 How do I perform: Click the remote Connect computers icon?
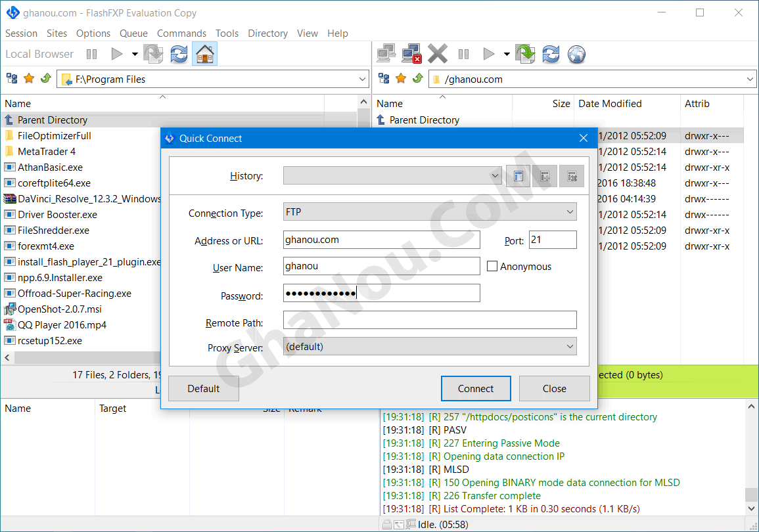tap(386, 54)
